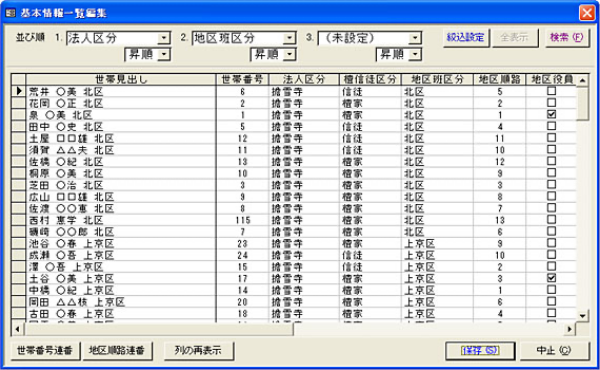
Task: Click the 地区順路連番 button
Action: point(117,350)
